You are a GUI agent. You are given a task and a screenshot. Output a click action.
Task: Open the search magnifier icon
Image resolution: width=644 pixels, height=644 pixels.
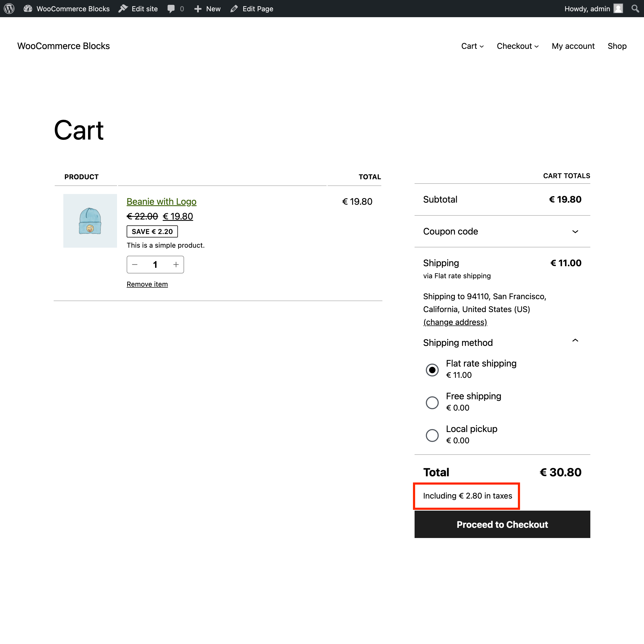(x=635, y=9)
